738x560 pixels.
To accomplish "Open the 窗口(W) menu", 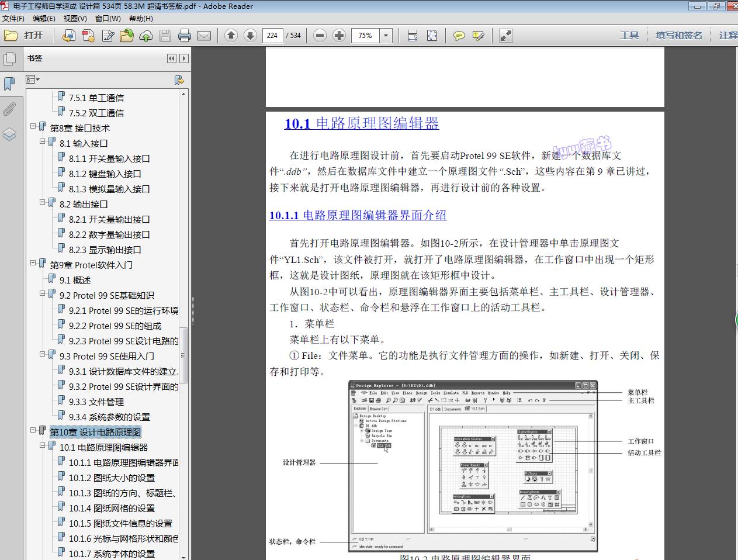I will coord(108,18).
